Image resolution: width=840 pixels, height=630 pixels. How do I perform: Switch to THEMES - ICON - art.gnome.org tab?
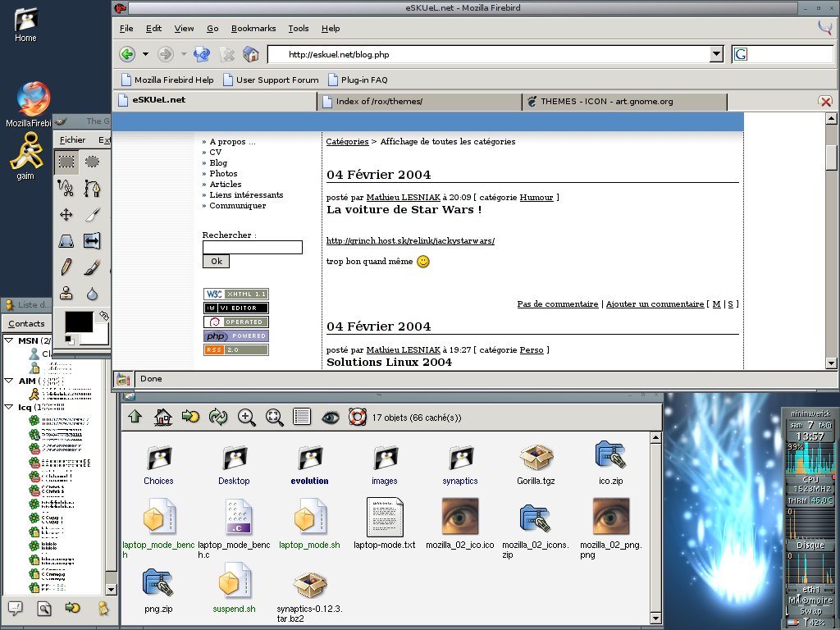624,101
